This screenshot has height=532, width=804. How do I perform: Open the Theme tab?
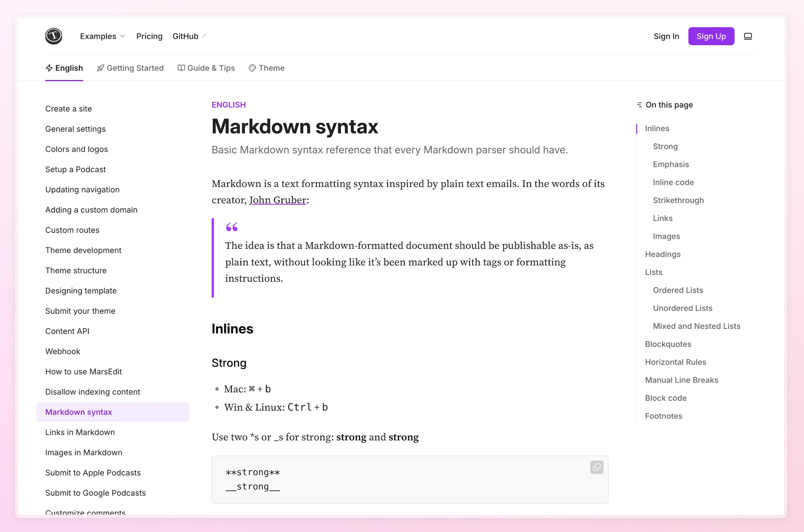point(271,68)
